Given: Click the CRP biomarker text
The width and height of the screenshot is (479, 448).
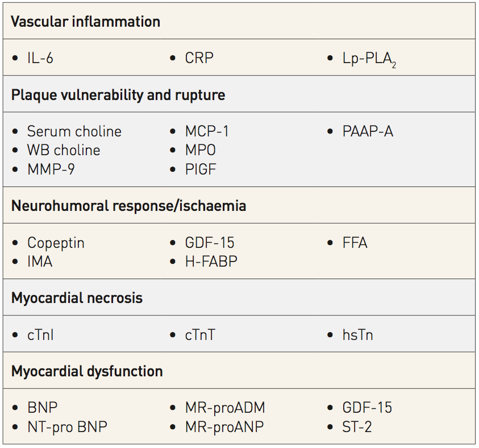Looking at the screenshot, I should click(199, 58).
